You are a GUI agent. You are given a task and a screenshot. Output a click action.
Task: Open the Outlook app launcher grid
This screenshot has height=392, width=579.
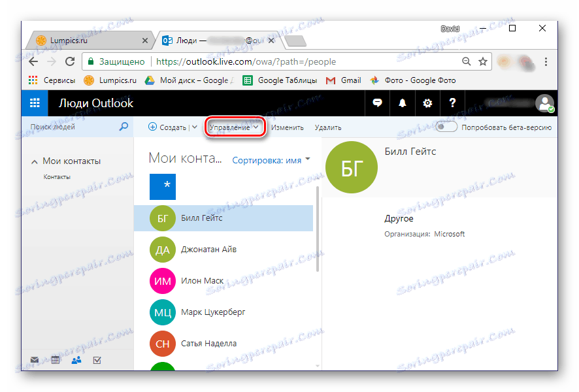coord(35,103)
